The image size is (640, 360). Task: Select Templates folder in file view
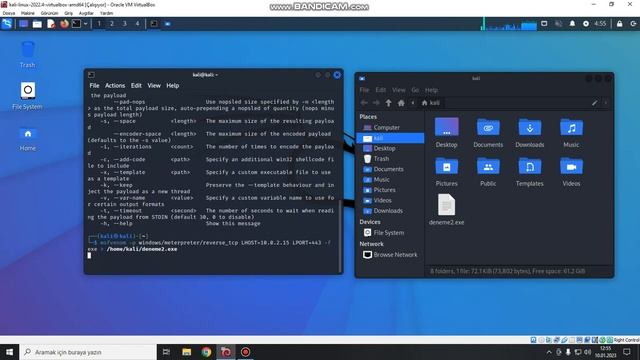tap(530, 171)
